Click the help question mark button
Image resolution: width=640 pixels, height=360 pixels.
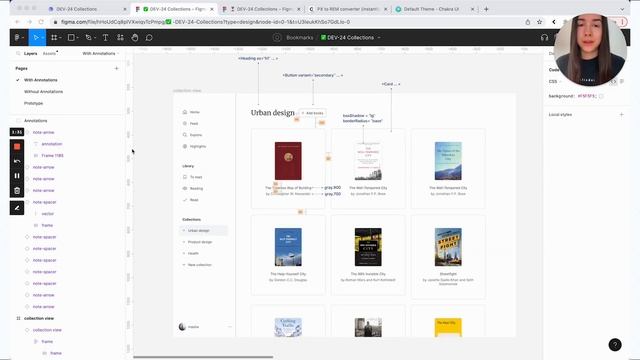click(615, 345)
